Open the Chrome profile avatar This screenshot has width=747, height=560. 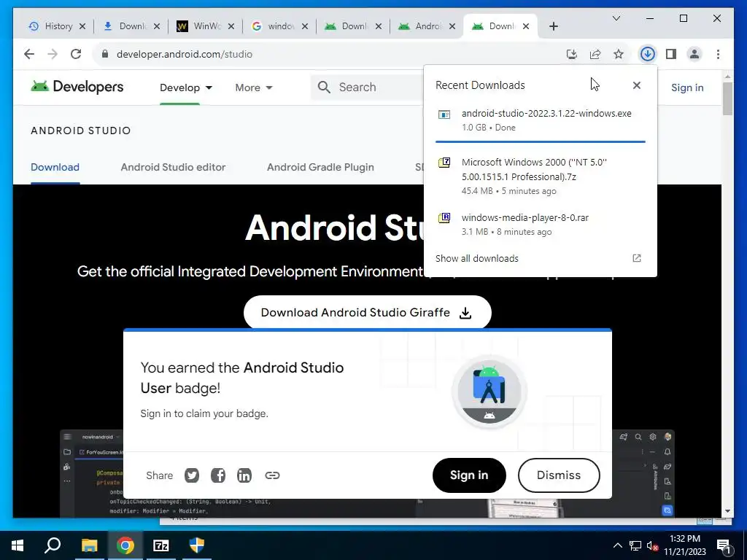[694, 54]
